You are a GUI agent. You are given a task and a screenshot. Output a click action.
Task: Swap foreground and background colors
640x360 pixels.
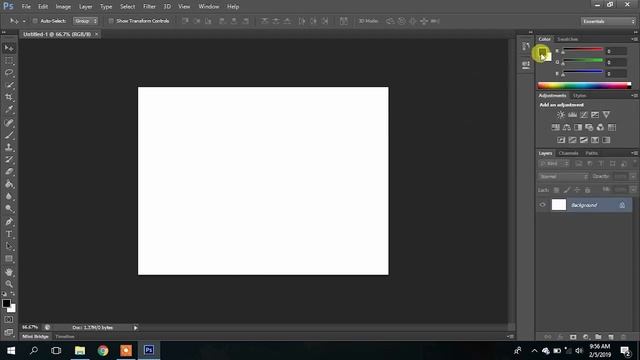click(x=13, y=293)
